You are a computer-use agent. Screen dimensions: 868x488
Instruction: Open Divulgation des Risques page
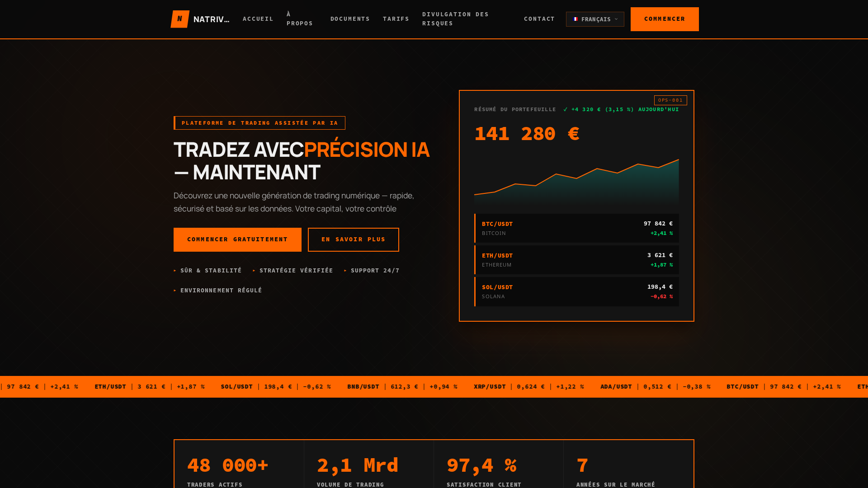coord(455,19)
